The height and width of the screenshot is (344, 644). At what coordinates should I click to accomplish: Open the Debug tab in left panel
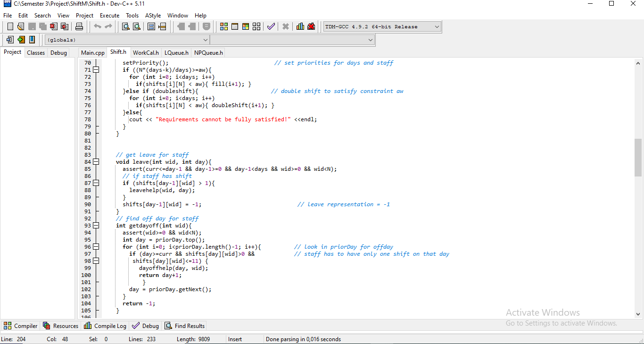point(58,53)
